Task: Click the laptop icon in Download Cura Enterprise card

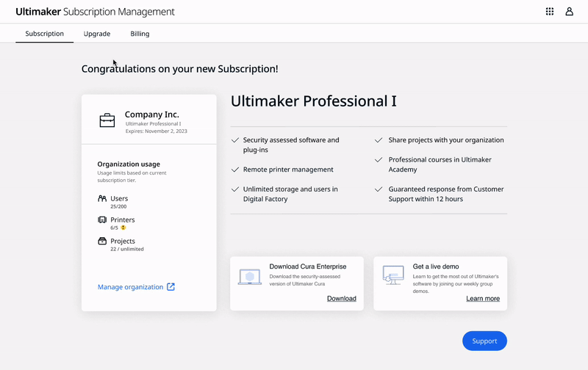Action: click(250, 277)
